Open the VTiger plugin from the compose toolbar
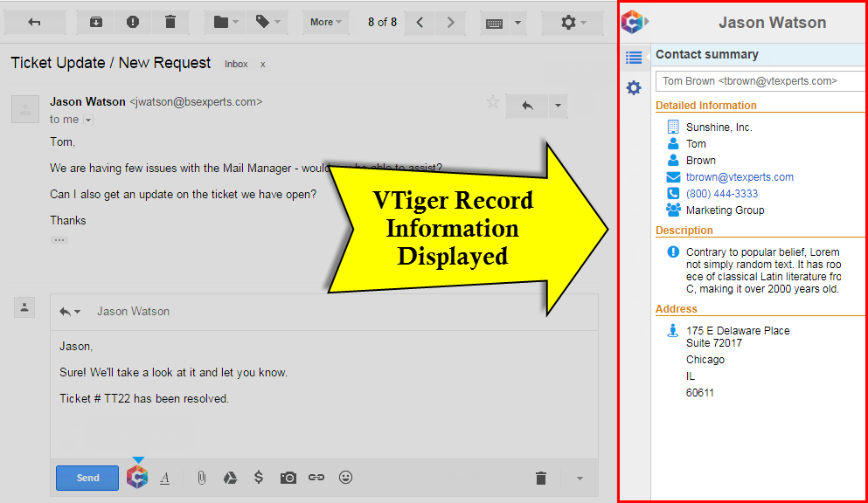The image size is (868, 503). pyautogui.click(x=137, y=477)
